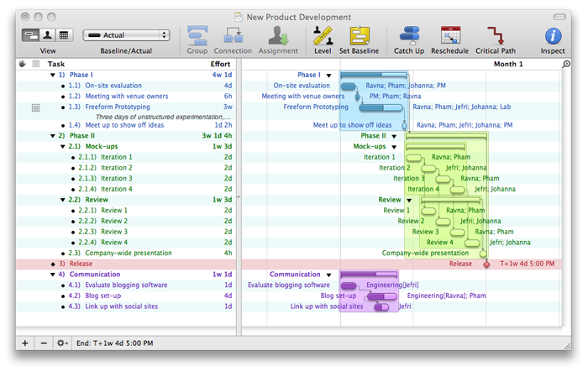The height and width of the screenshot is (372, 588).
Task: Click the notes column header icon
Action: click(36, 64)
